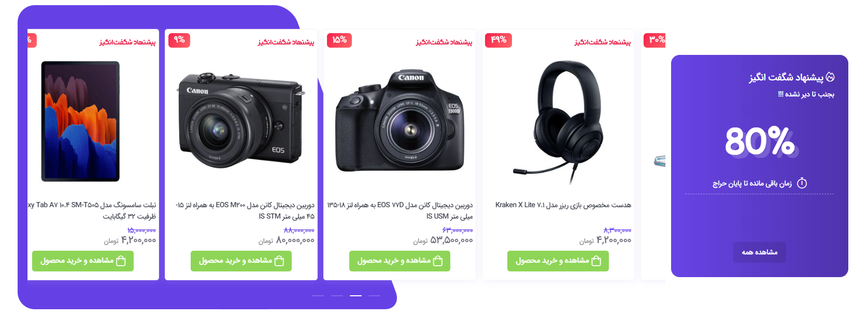Click view and buy button for Kraken headset

(558, 261)
